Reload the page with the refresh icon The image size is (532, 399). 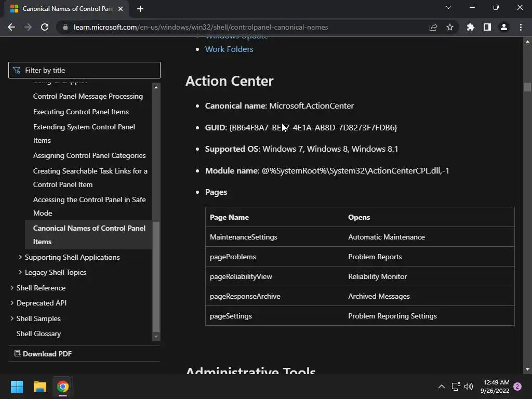pyautogui.click(x=45, y=27)
